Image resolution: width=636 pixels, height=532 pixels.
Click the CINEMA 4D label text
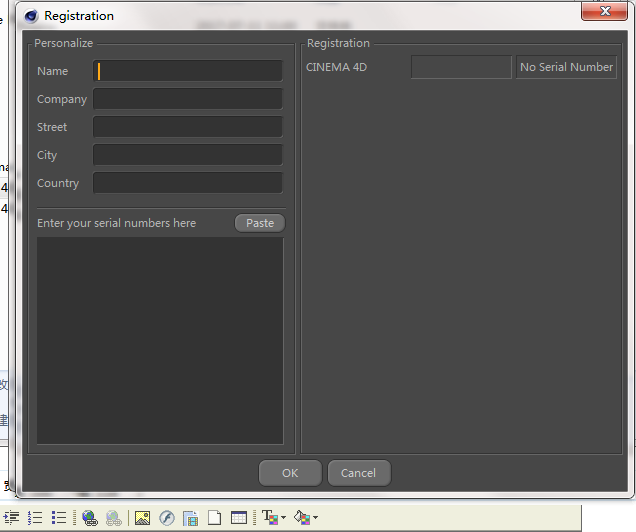click(336, 67)
